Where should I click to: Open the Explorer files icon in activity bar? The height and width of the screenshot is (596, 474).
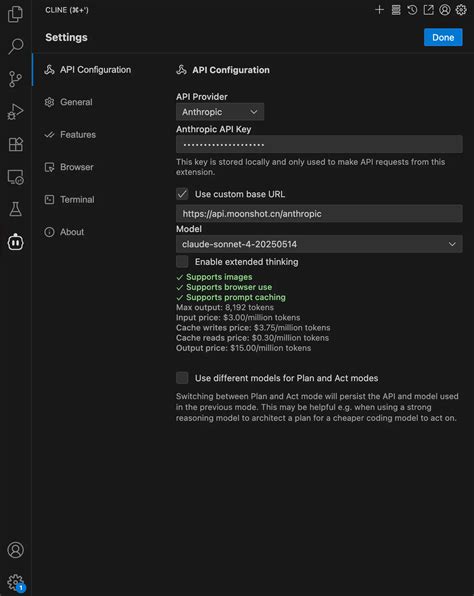coord(15,14)
